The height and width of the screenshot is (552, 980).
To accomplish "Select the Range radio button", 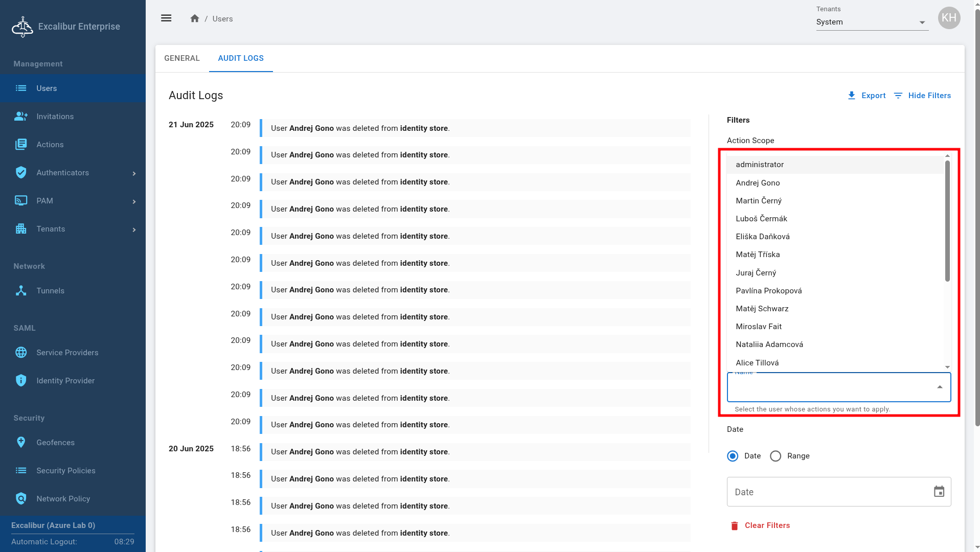I will tap(776, 456).
